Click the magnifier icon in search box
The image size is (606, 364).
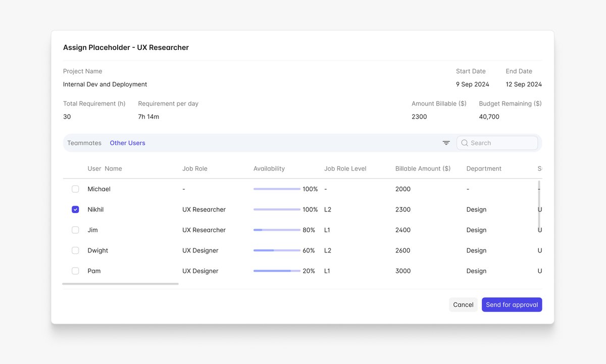click(x=465, y=143)
